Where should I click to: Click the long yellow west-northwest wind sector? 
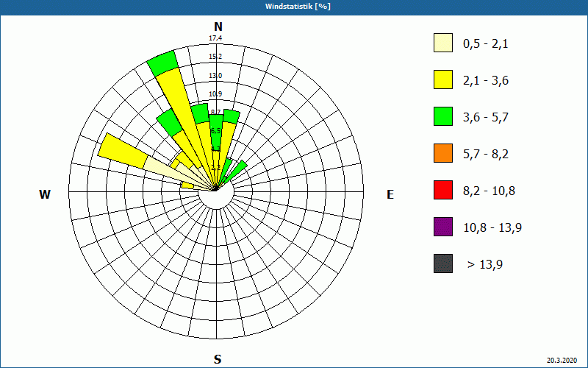(123, 150)
